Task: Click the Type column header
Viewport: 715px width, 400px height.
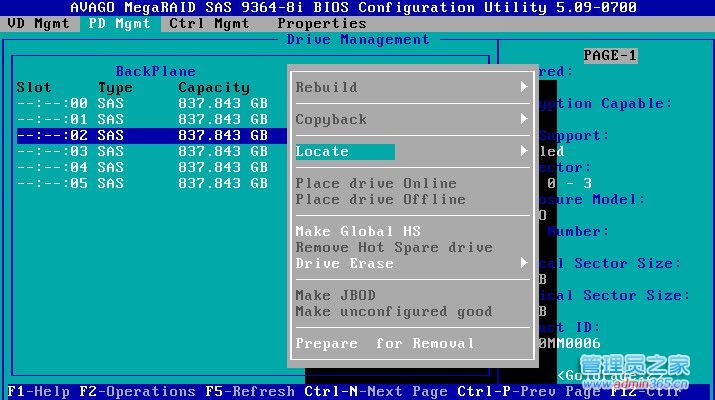Action: click(x=115, y=88)
